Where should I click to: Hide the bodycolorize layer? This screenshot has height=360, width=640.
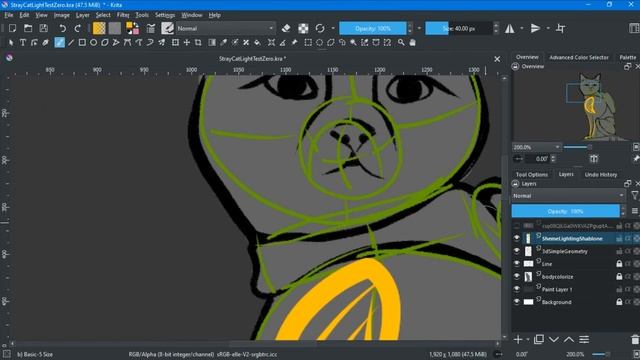tap(517, 276)
